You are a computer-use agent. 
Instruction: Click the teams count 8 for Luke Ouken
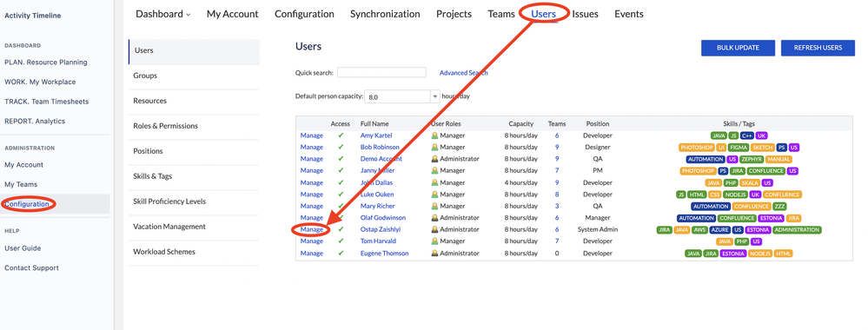coord(557,195)
